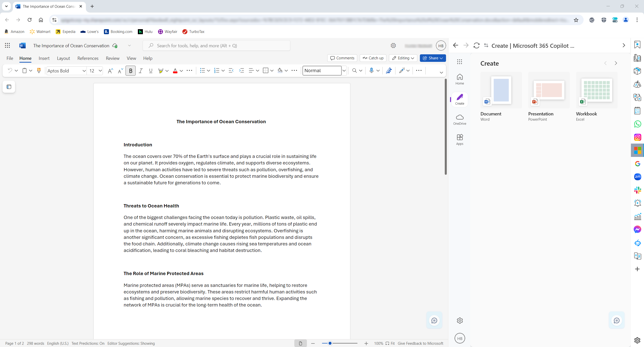644x347 pixels.
Task: Click the Increase Indent icon
Action: point(242,71)
